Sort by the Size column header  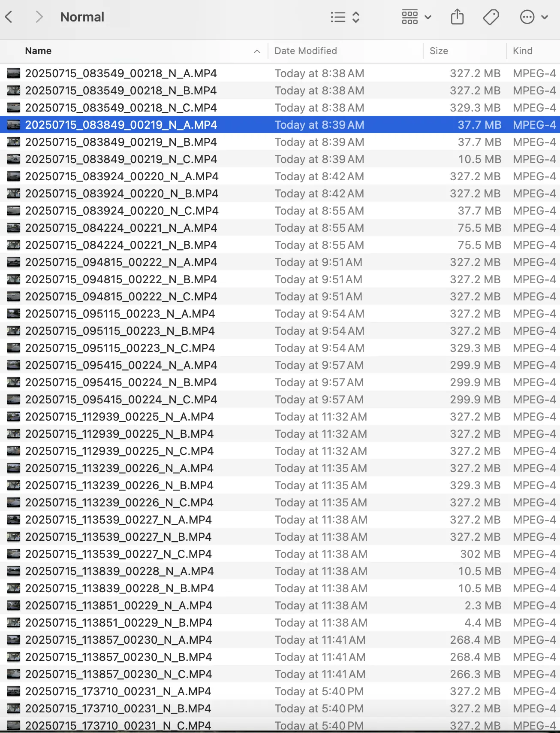coord(439,51)
